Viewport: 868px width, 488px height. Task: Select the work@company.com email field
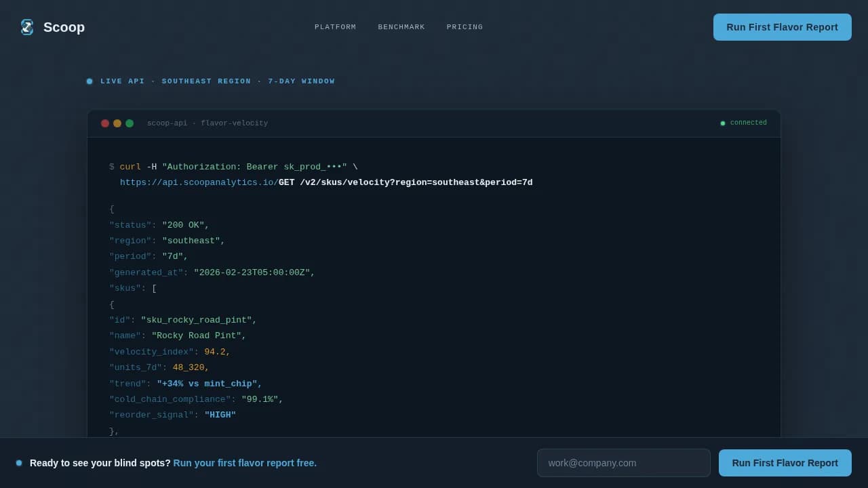pyautogui.click(x=623, y=463)
